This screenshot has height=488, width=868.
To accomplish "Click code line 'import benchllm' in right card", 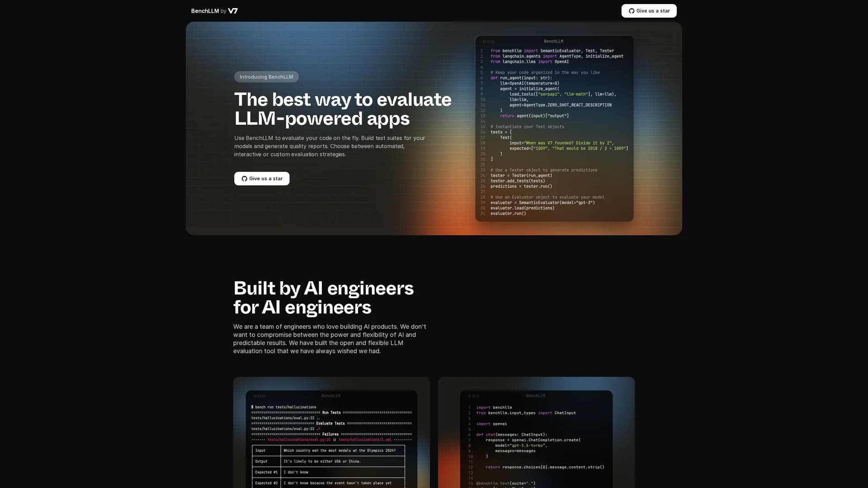I will click(494, 408).
